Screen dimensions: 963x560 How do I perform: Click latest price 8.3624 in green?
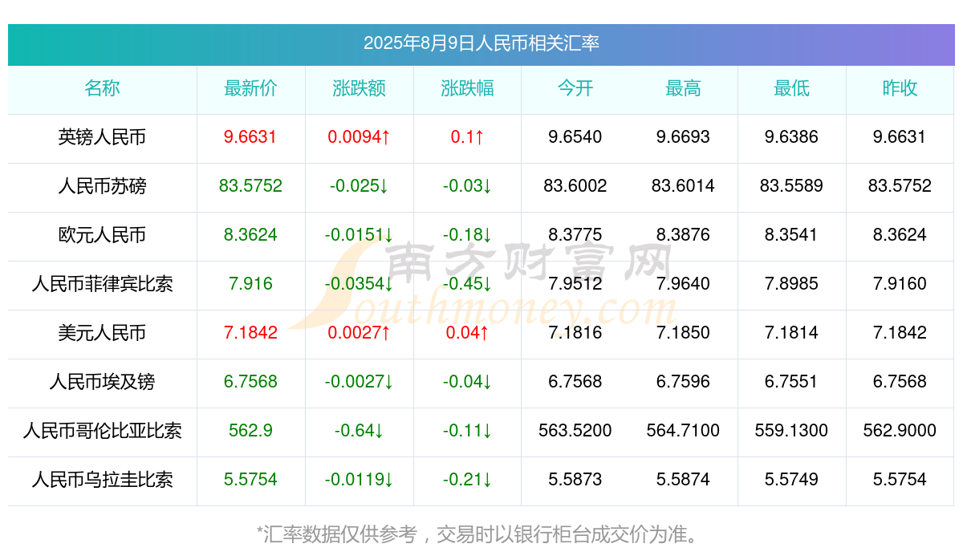[250, 235]
